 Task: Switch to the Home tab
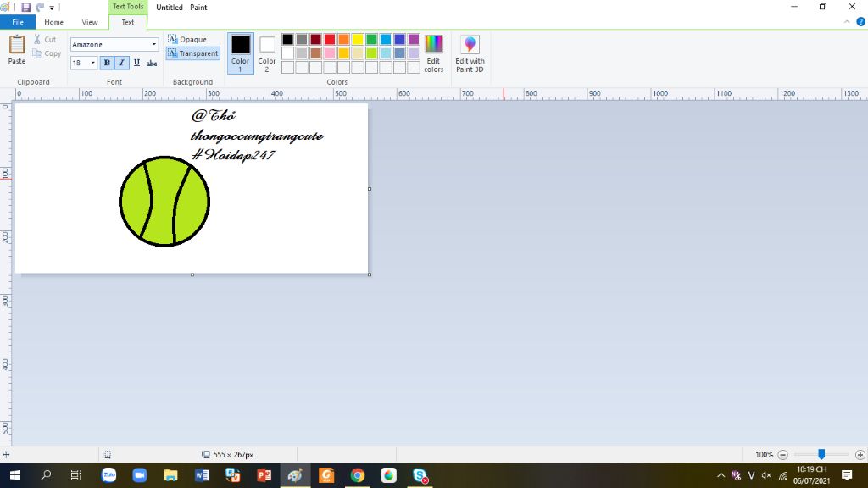point(53,22)
